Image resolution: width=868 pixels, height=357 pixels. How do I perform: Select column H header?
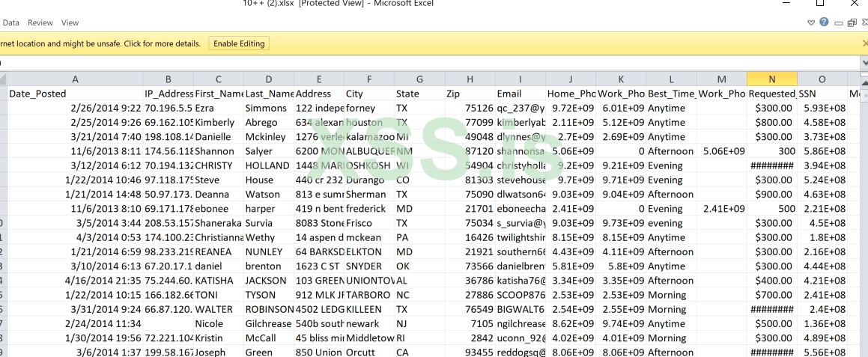[x=470, y=79]
